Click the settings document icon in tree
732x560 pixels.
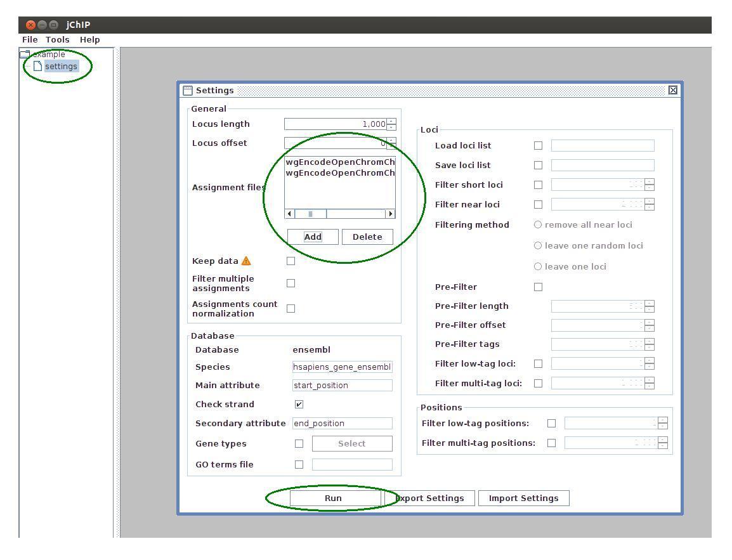(37, 66)
